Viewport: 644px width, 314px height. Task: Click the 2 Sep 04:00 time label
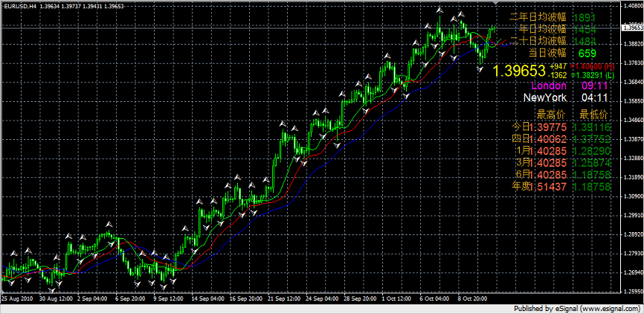point(92,299)
